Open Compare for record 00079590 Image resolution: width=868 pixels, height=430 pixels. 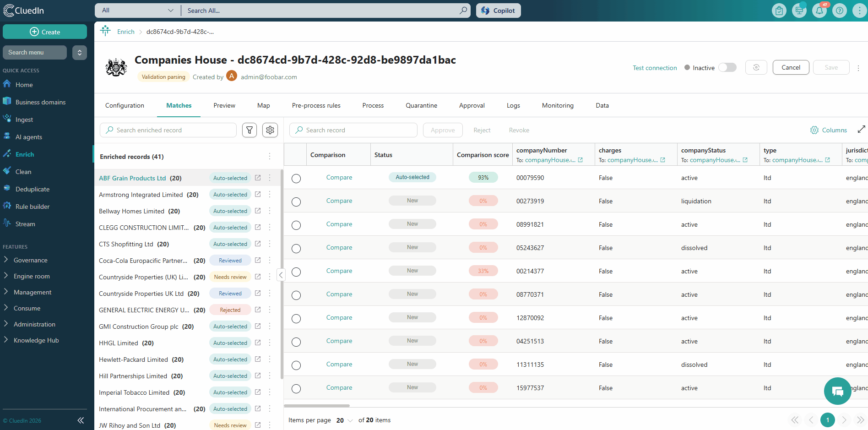point(339,177)
